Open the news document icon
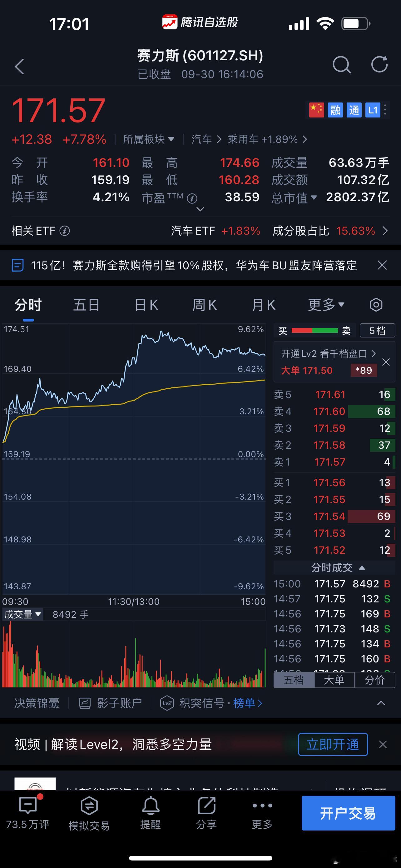 click(x=17, y=265)
